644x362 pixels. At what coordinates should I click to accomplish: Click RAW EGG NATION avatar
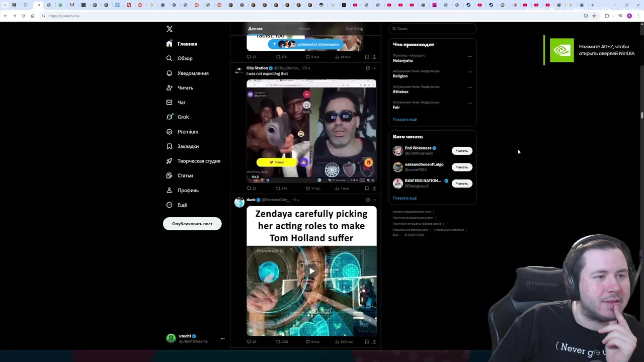click(x=398, y=183)
